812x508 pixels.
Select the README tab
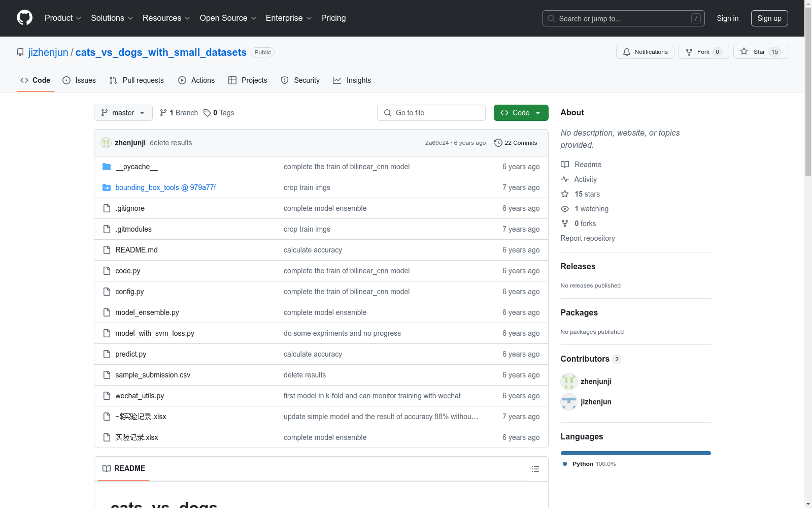click(124, 468)
